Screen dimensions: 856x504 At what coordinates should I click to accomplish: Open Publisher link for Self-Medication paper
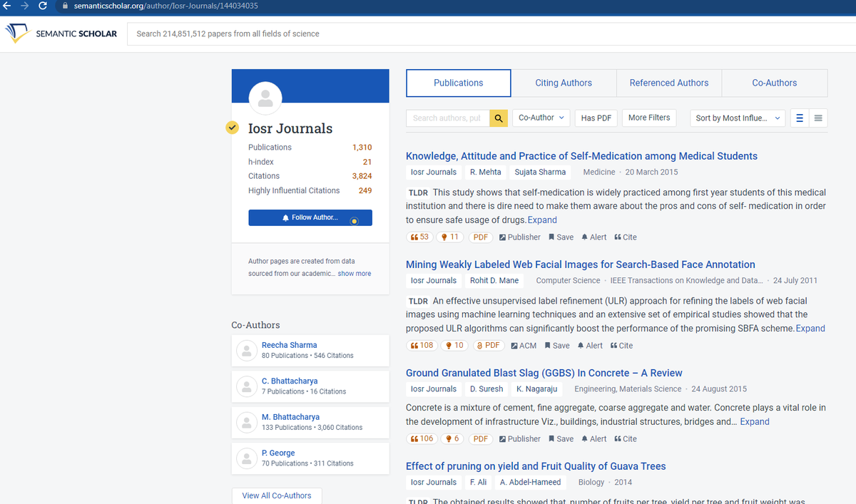pos(520,237)
